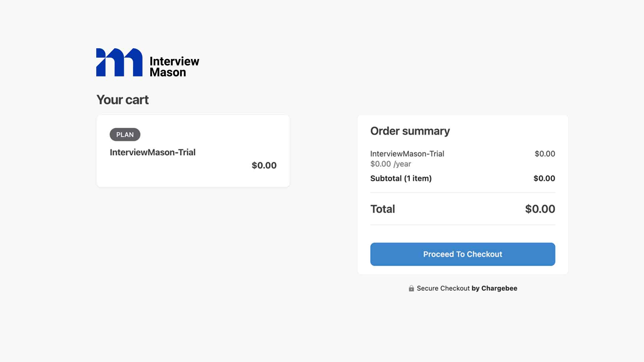Click the lock icon beside Secure Checkout
This screenshot has width=644, height=362.
(x=411, y=288)
